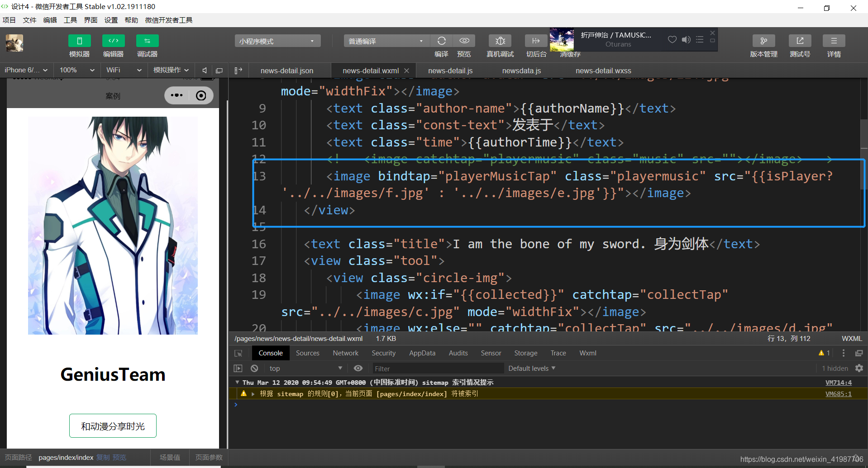868x468 pixels.
Task: Switch to the Sources devtools tab
Action: (308, 353)
